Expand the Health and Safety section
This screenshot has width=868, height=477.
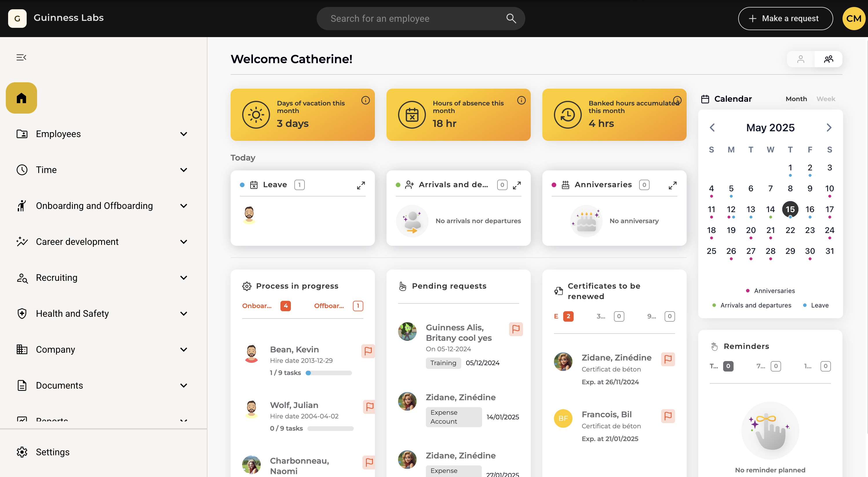pos(184,314)
